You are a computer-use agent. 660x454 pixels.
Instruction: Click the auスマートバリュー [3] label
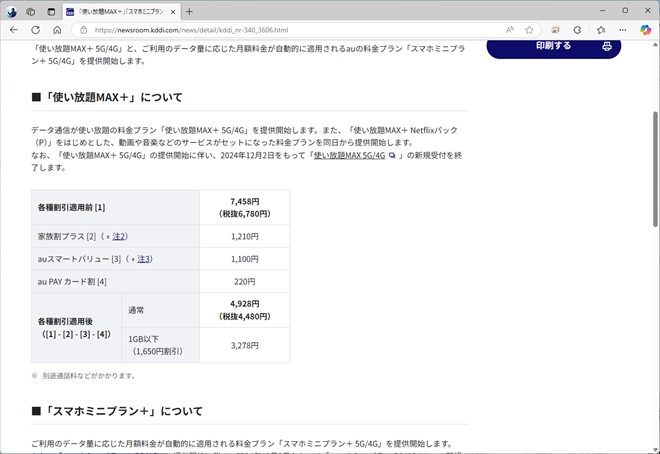click(x=79, y=259)
